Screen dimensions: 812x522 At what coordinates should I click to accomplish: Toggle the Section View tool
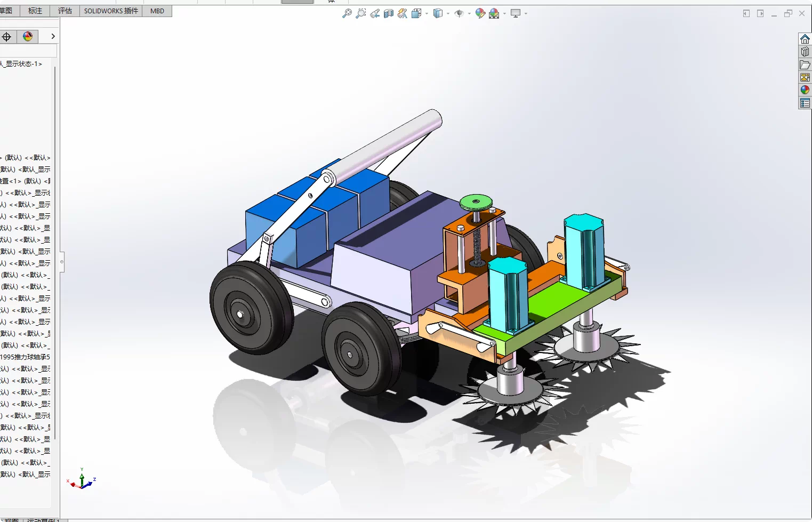(389, 13)
